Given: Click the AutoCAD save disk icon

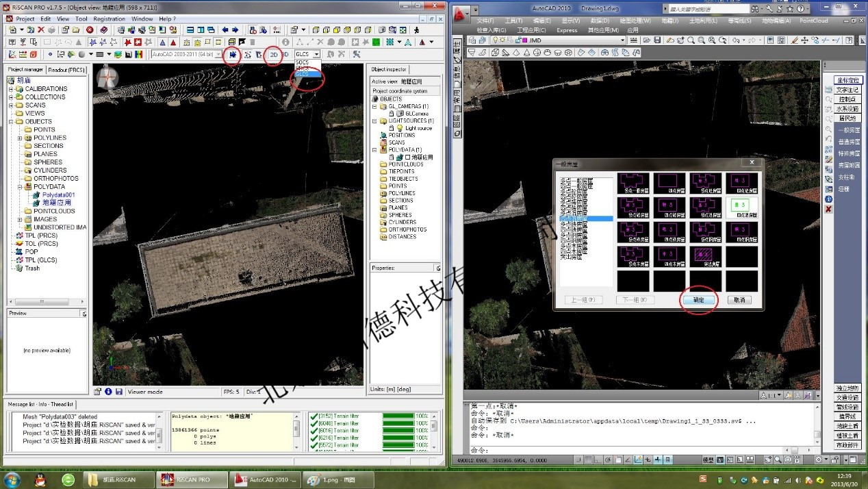Looking at the screenshot, I should (656, 40).
